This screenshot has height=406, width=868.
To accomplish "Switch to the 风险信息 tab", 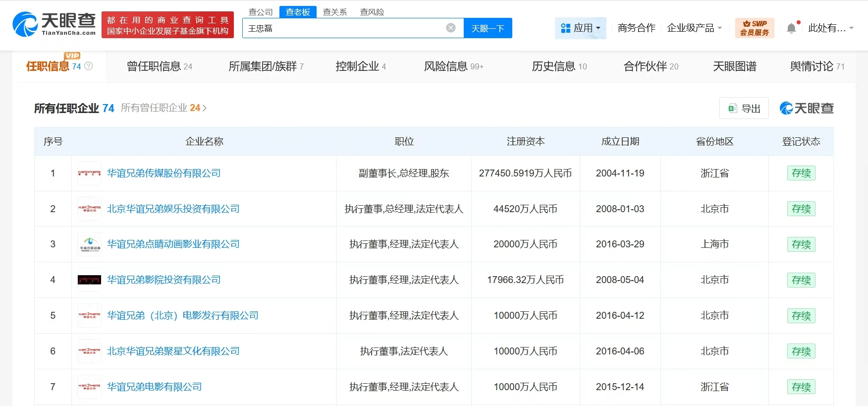I will pos(453,66).
